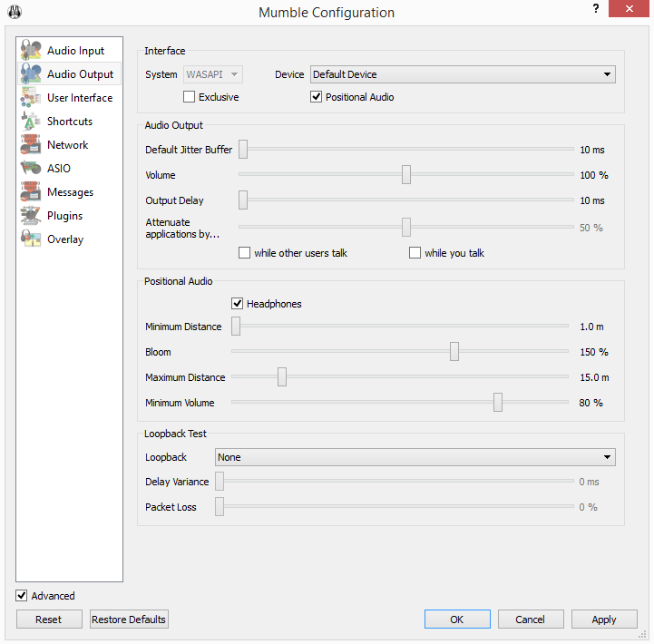The image size is (654, 644).
Task: Click the Bloom value 150 %
Action: 594,352
